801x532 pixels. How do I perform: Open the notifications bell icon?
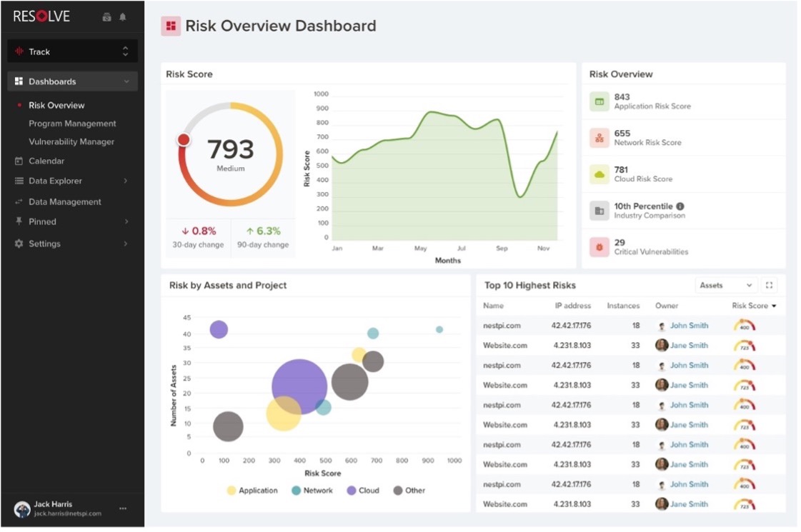point(121,16)
